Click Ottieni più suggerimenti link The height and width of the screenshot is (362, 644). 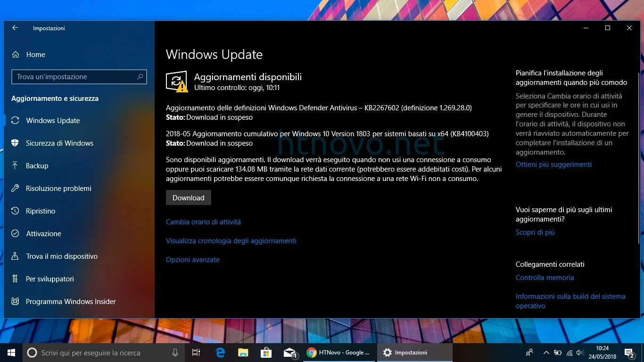pyautogui.click(x=553, y=165)
